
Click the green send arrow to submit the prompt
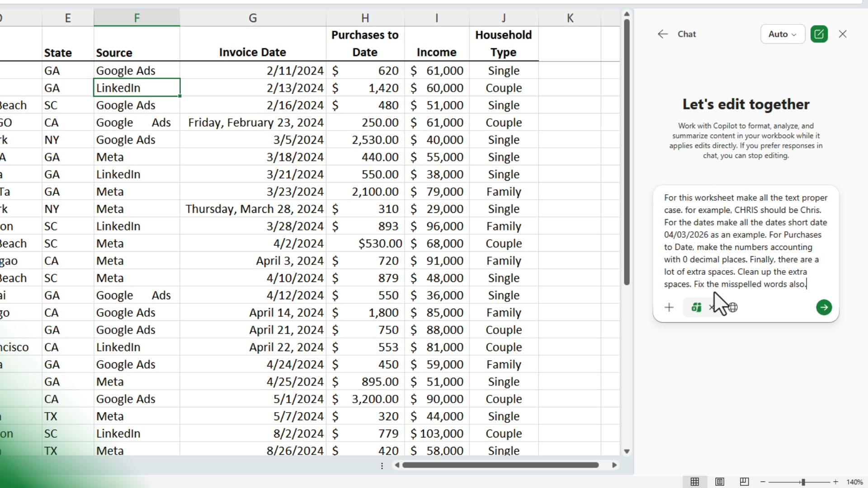(x=824, y=307)
